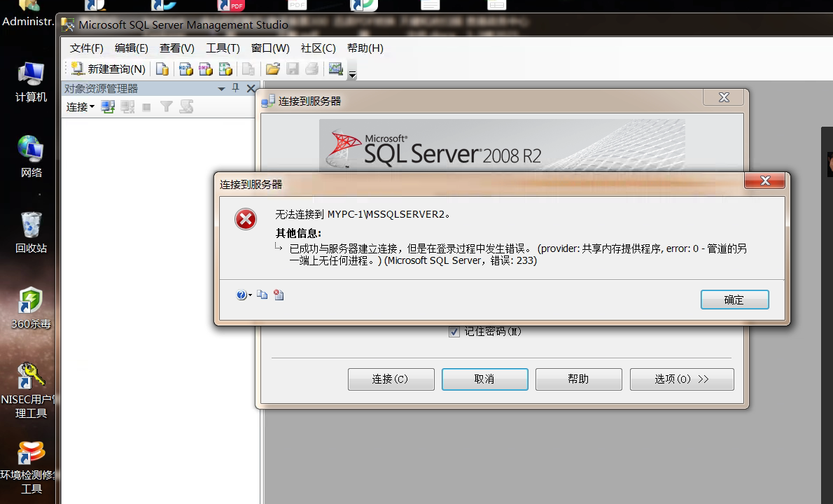Click the 连接(C) button

pos(391,379)
